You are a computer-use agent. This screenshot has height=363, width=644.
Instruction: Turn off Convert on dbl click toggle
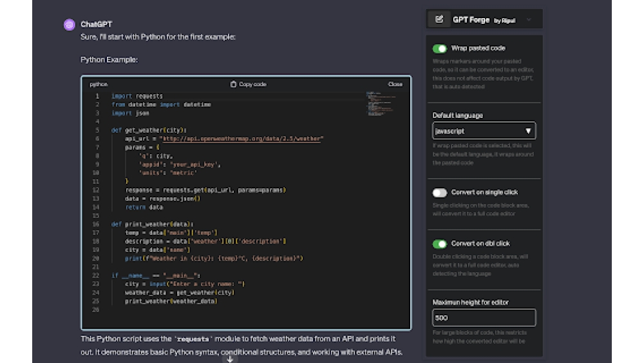[439, 244]
